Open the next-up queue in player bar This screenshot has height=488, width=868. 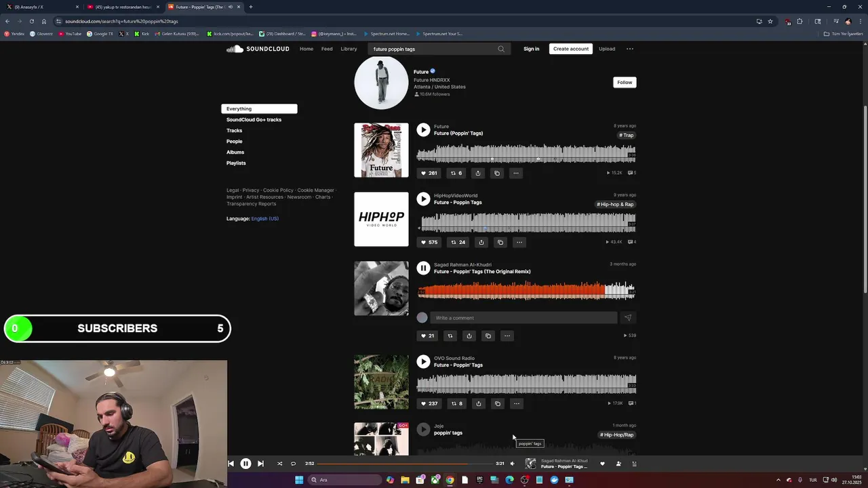pyautogui.click(x=635, y=464)
